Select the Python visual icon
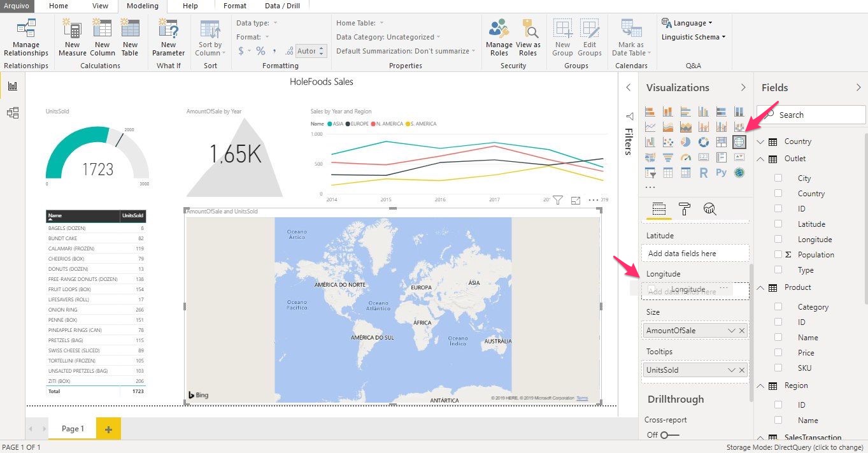Image resolution: width=868 pixels, height=453 pixels. (x=721, y=173)
